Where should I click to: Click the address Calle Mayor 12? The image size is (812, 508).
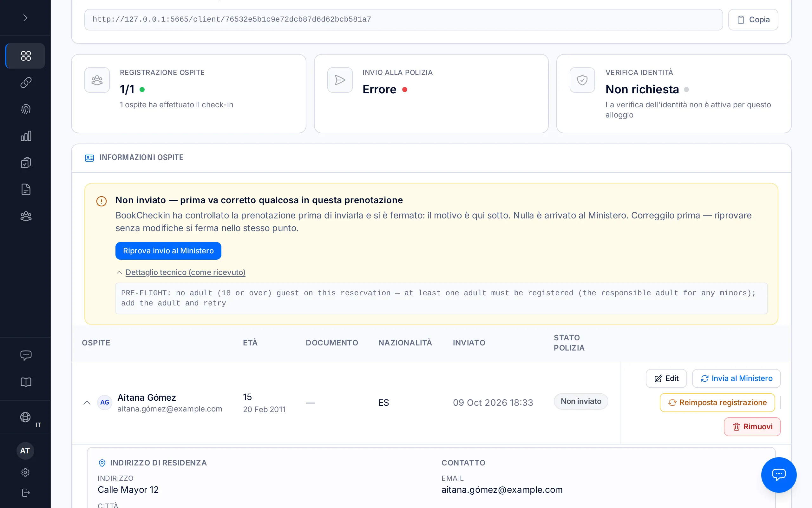tap(128, 490)
